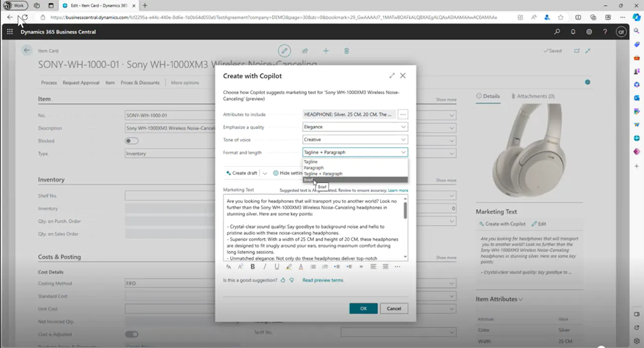Toggle bold formatting in Marketing Text
The width and height of the screenshot is (644, 348).
click(x=253, y=267)
